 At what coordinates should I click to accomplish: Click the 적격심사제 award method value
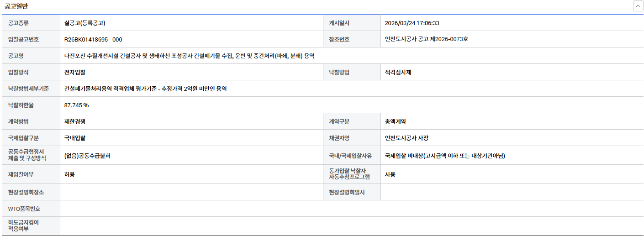(x=398, y=72)
